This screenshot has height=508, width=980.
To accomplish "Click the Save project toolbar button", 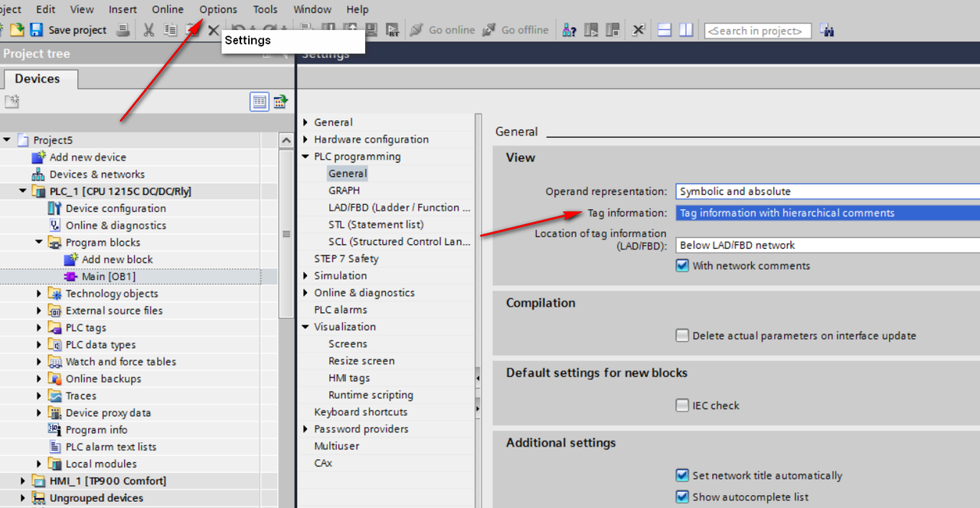I will pos(68,30).
